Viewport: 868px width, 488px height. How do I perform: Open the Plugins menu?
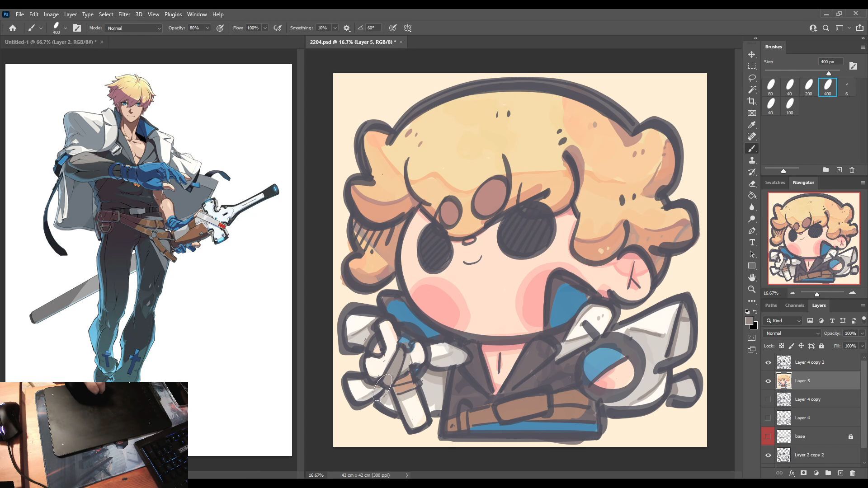click(173, 14)
